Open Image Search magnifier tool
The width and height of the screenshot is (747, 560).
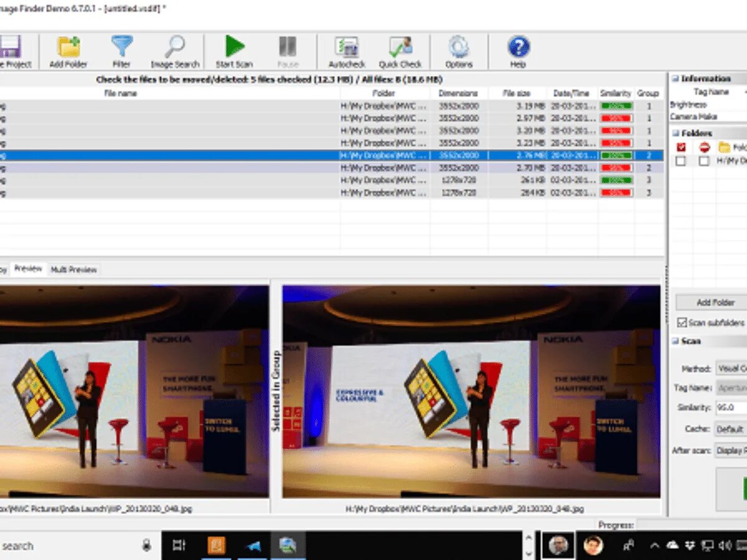pos(175,47)
